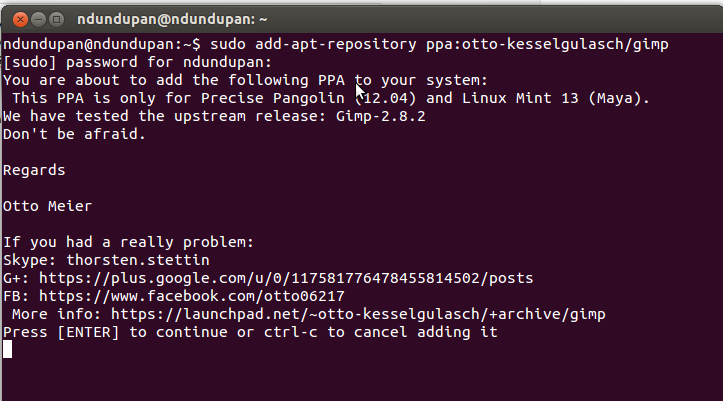Image resolution: width=723 pixels, height=401 pixels.
Task: Maximize the terminal window
Action: coord(57,19)
